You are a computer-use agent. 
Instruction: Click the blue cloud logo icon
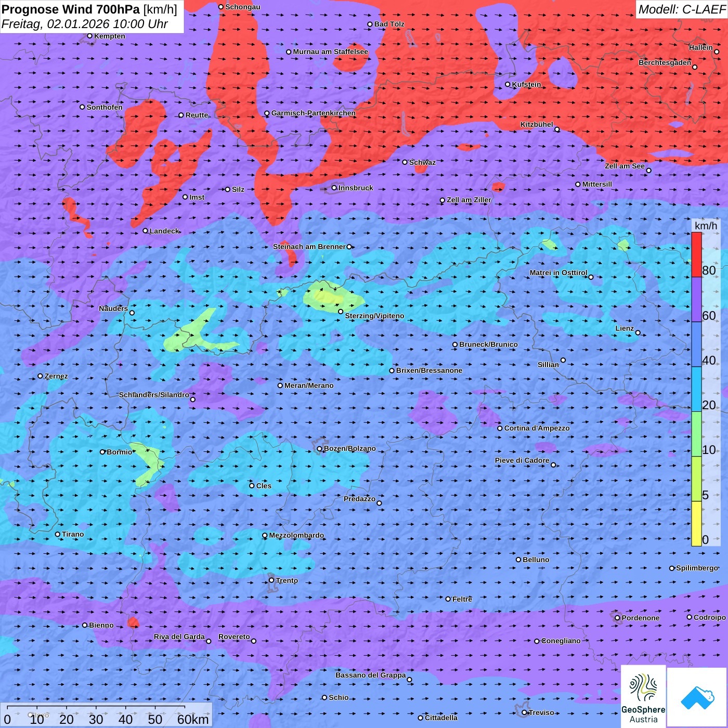pos(697,697)
